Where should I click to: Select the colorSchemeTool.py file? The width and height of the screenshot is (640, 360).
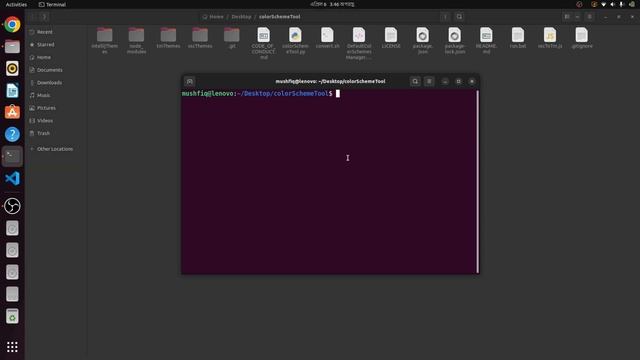pyautogui.click(x=295, y=41)
